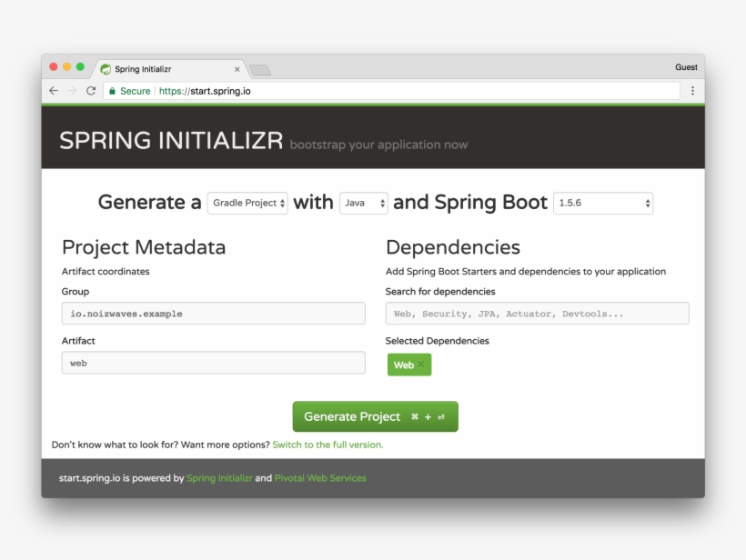Screen dimensions: 746x560
Task: Click the browser back arrow
Action: point(53,91)
